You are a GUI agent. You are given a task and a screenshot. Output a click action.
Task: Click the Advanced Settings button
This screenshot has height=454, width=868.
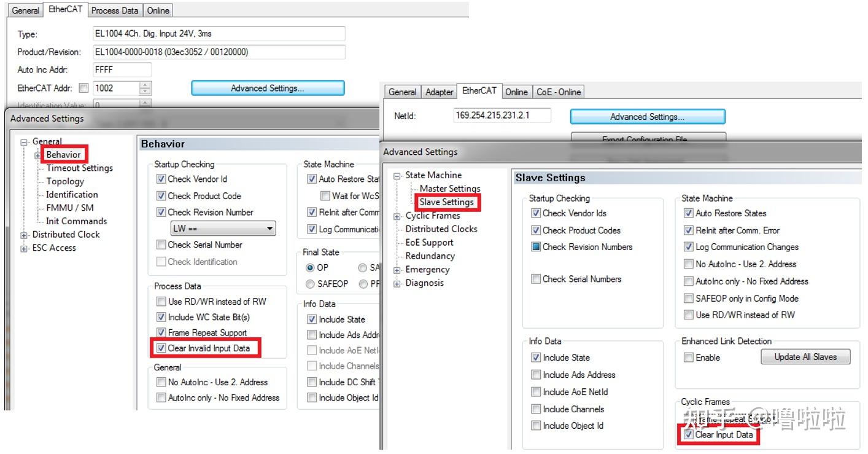pyautogui.click(x=266, y=88)
